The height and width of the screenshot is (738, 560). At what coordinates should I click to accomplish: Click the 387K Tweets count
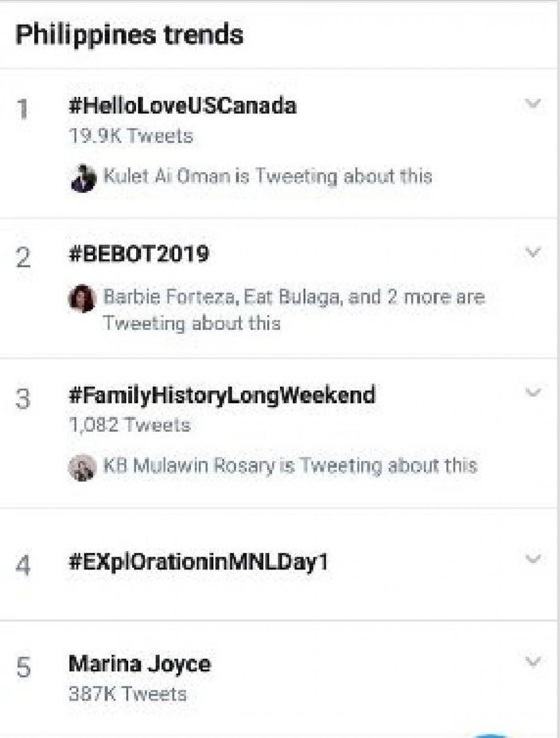tap(127, 694)
